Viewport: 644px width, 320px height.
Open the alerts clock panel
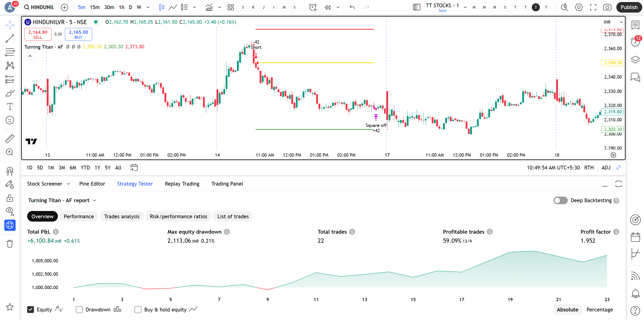point(635,42)
